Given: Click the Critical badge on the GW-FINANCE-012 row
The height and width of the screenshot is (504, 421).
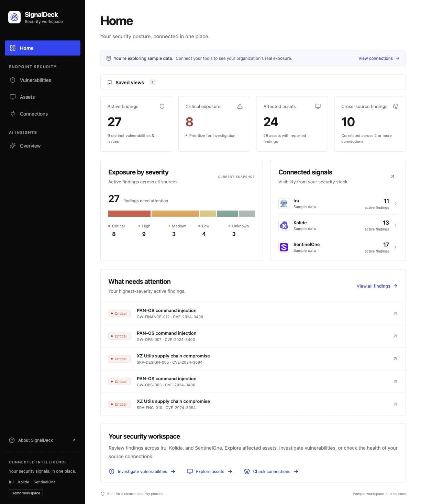Looking at the screenshot, I should tap(119, 313).
